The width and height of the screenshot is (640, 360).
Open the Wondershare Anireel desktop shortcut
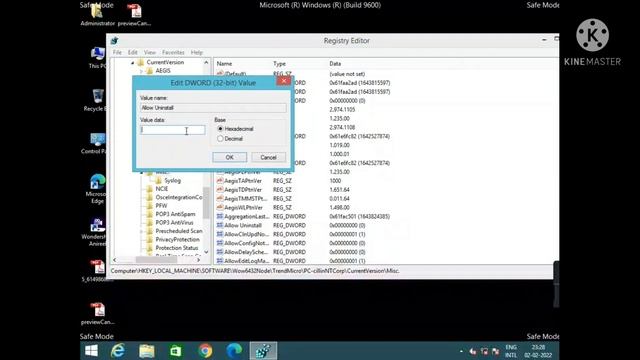click(x=98, y=225)
